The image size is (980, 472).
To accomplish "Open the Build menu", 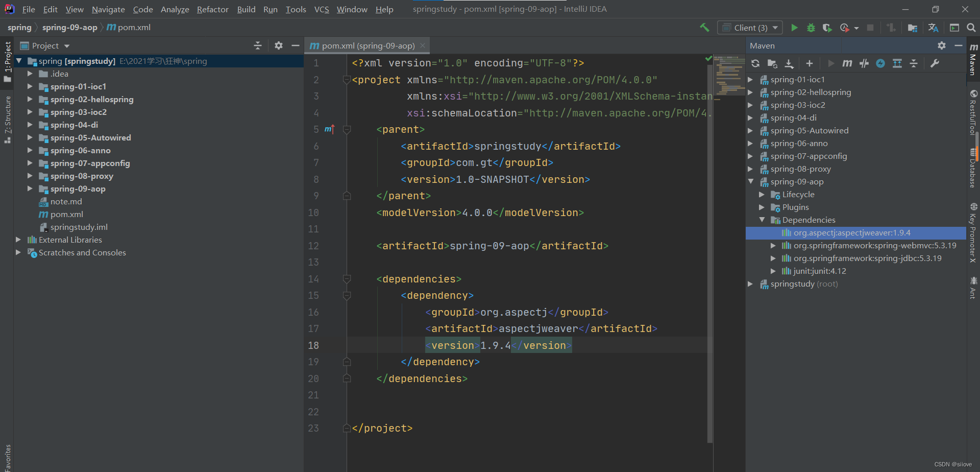I will coord(246,9).
